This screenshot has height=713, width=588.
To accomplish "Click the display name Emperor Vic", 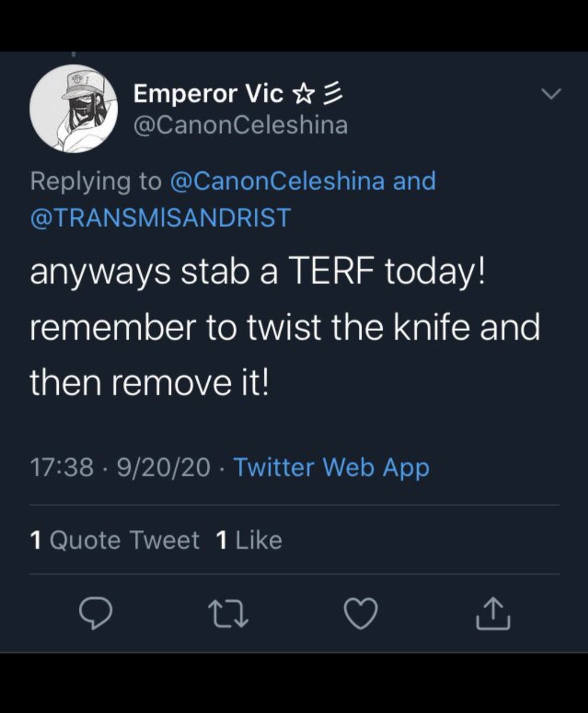I will 209,93.
